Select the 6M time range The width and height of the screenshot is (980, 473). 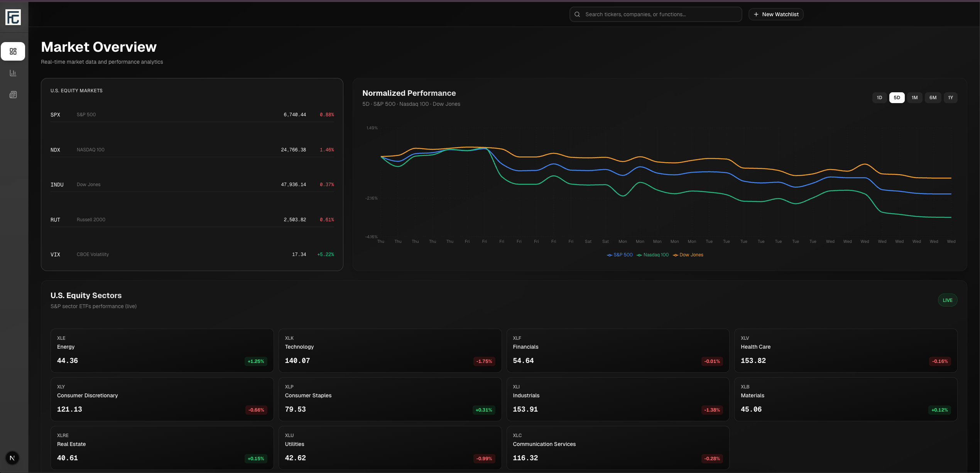click(x=933, y=98)
